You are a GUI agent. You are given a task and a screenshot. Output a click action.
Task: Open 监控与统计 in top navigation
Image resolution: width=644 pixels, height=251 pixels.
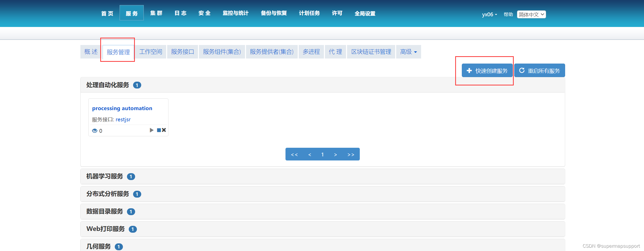pyautogui.click(x=236, y=13)
